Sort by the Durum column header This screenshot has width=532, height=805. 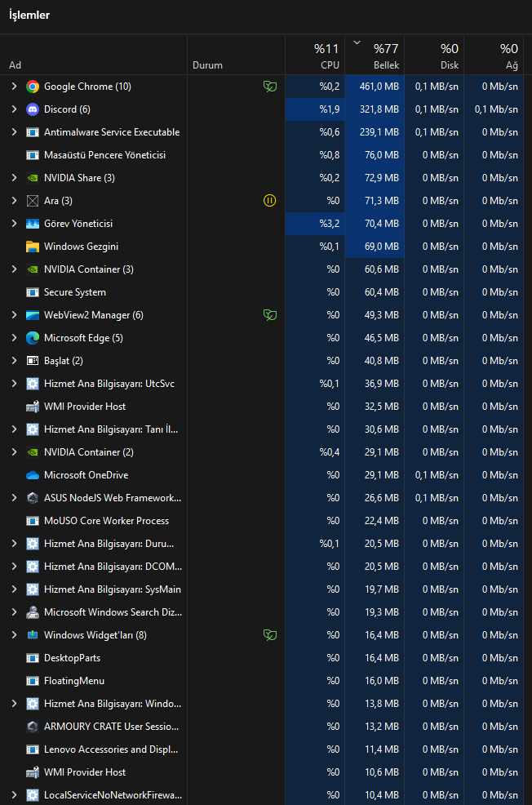tap(237, 55)
